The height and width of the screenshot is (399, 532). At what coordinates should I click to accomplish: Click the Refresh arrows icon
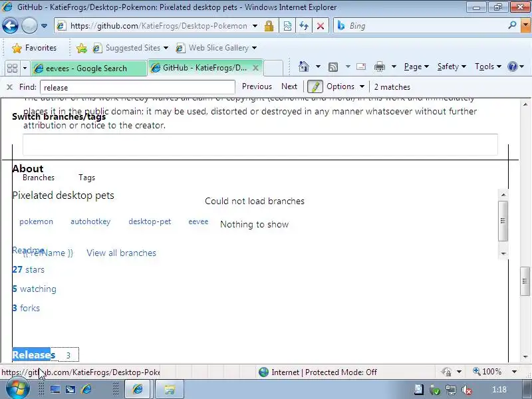tap(304, 26)
